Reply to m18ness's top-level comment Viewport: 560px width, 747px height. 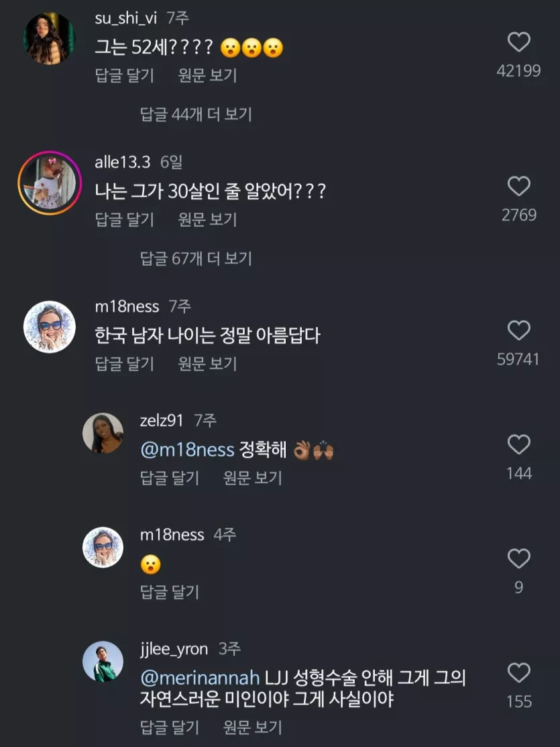tap(125, 364)
